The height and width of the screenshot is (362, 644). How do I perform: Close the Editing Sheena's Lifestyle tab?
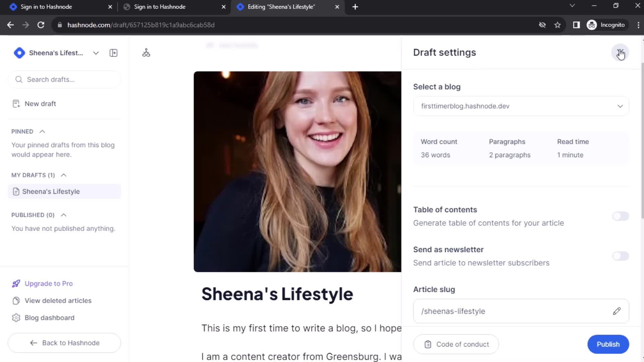[337, 7]
